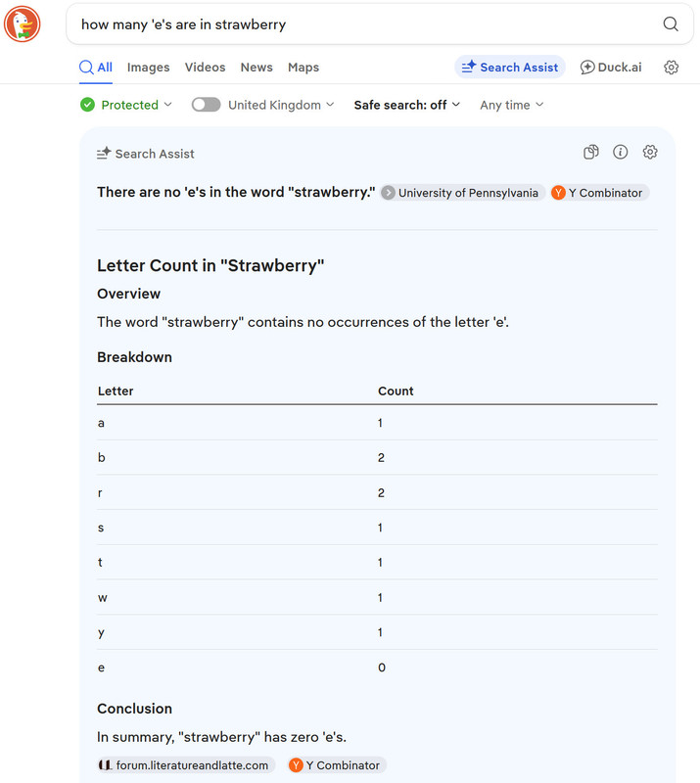Click into the search query field

point(365,23)
